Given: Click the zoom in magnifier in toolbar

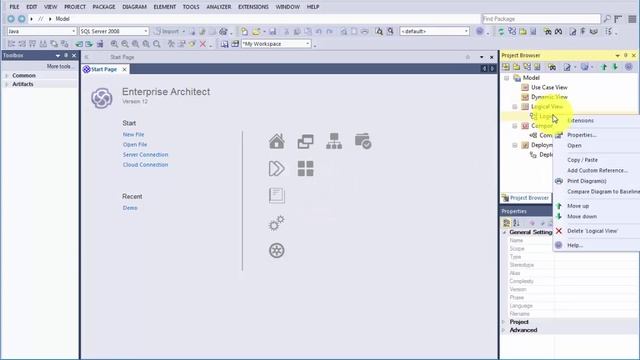Looking at the screenshot, I should pos(114,44).
